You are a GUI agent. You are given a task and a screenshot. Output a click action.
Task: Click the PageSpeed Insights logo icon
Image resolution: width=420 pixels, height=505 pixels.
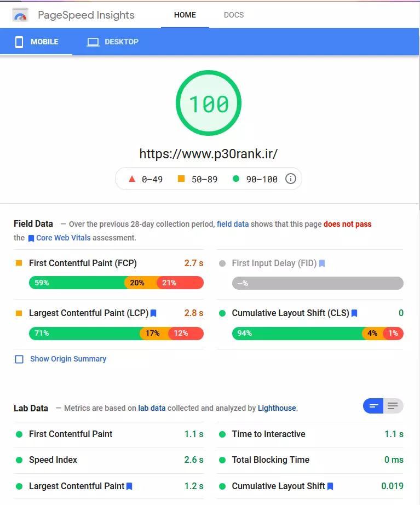[x=20, y=15]
